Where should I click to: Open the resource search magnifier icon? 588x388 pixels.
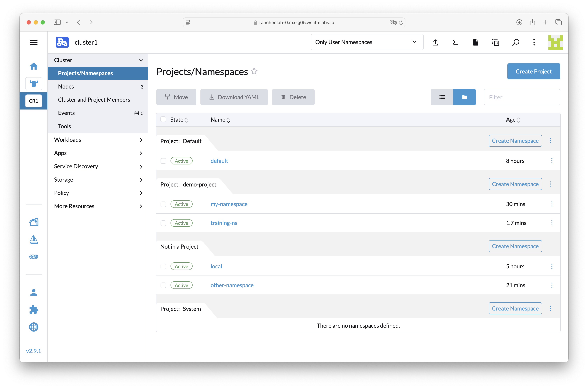[516, 43]
